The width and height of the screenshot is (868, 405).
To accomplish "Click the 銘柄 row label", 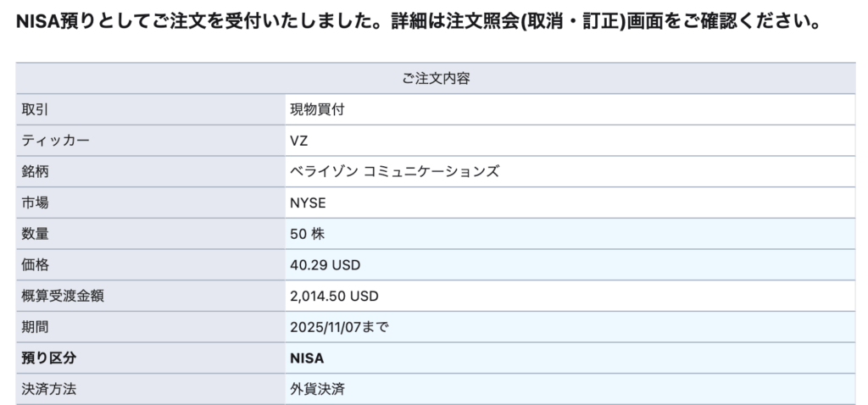I will [x=36, y=172].
